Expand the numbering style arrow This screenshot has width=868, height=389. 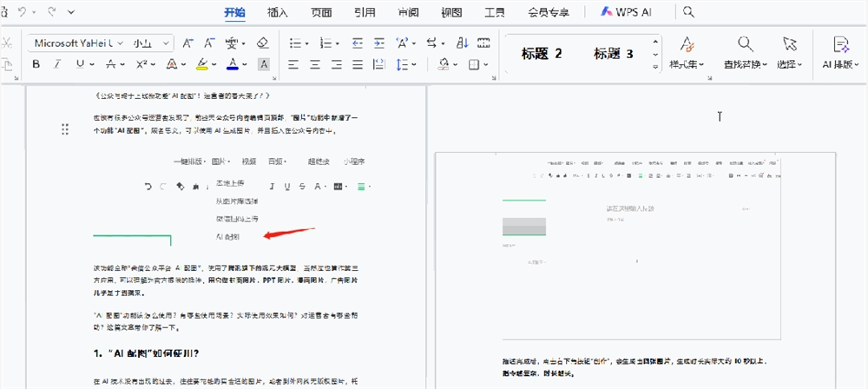(x=338, y=43)
